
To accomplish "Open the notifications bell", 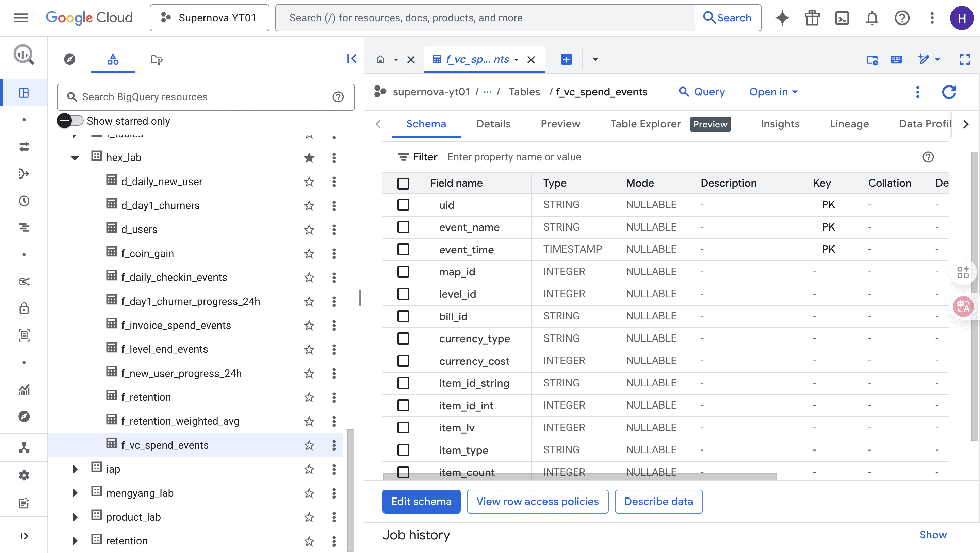I will click(x=872, y=18).
